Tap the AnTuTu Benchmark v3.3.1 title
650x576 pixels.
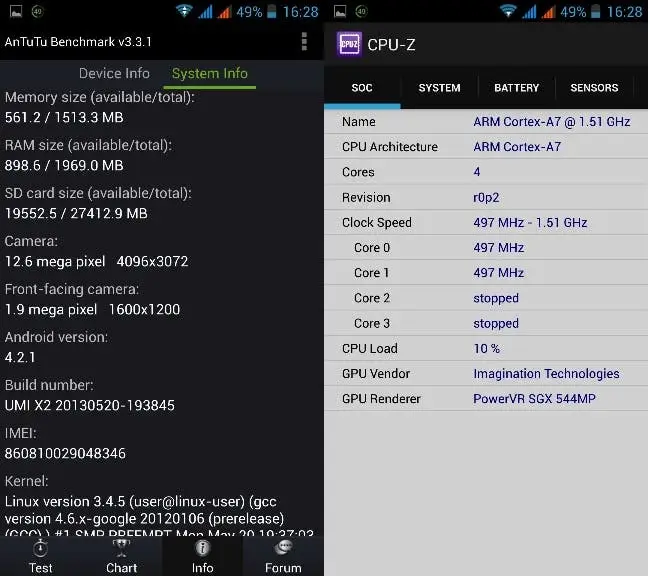tap(78, 42)
